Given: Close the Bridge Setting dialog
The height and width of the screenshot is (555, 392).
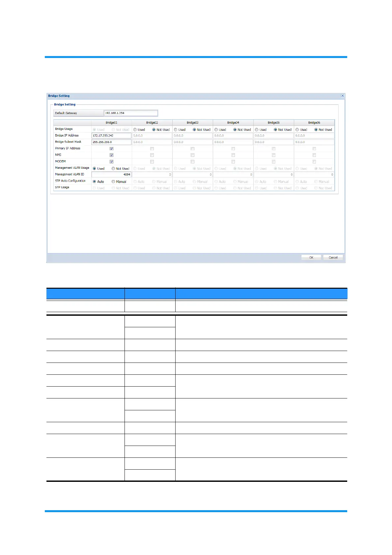Looking at the screenshot, I should 343,96.
